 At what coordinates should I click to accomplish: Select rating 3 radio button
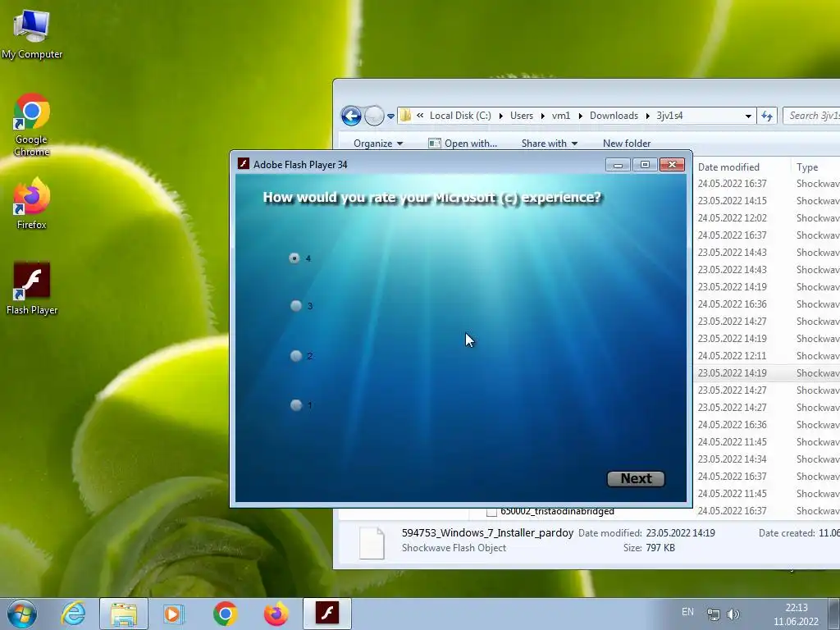click(295, 305)
